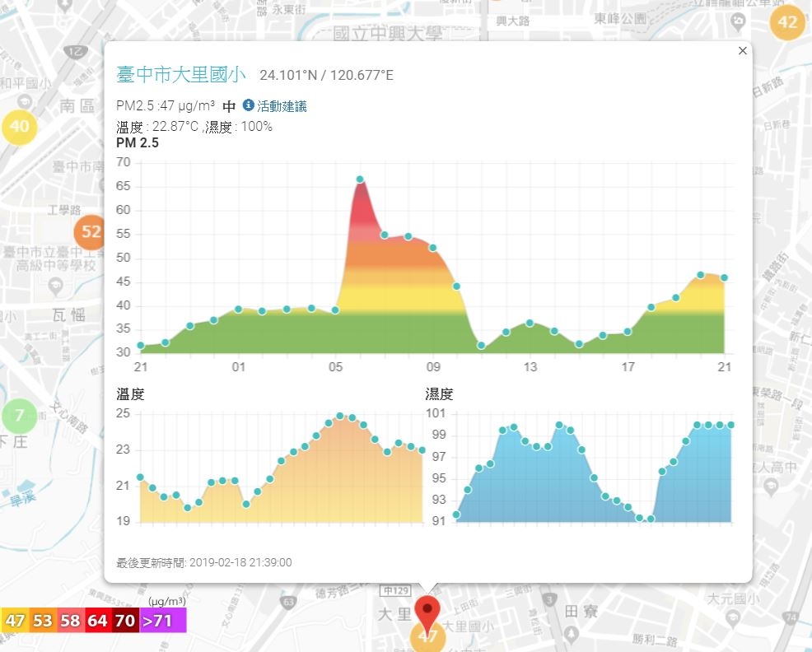
Task: Click the first humidity data point at 91.5
Action: coord(456,515)
